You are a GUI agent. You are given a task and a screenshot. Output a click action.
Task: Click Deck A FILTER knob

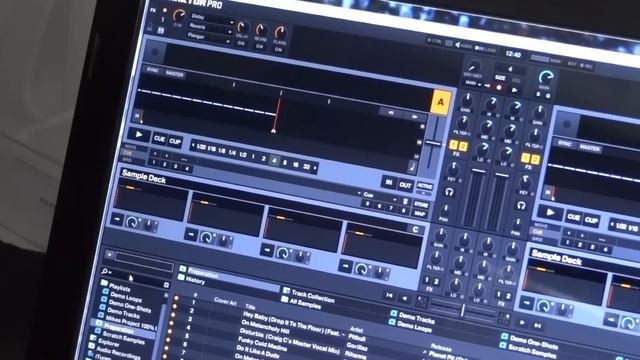[x=463, y=122]
